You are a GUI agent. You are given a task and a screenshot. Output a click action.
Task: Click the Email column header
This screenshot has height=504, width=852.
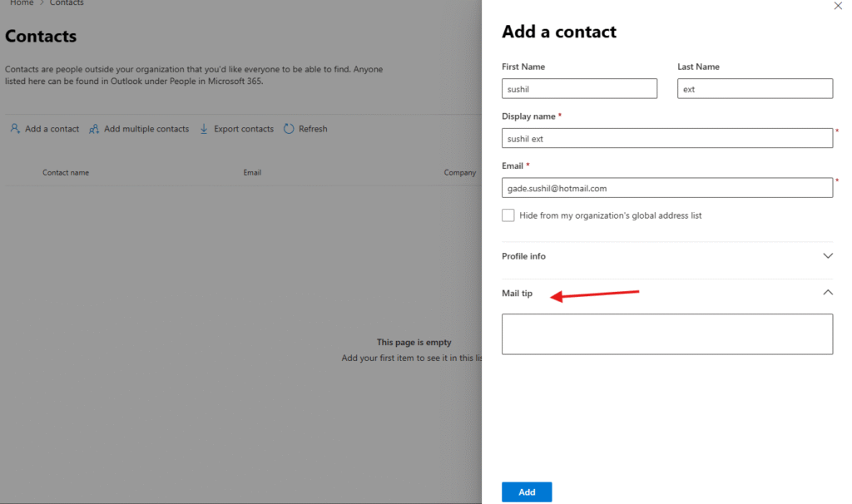pyautogui.click(x=252, y=173)
